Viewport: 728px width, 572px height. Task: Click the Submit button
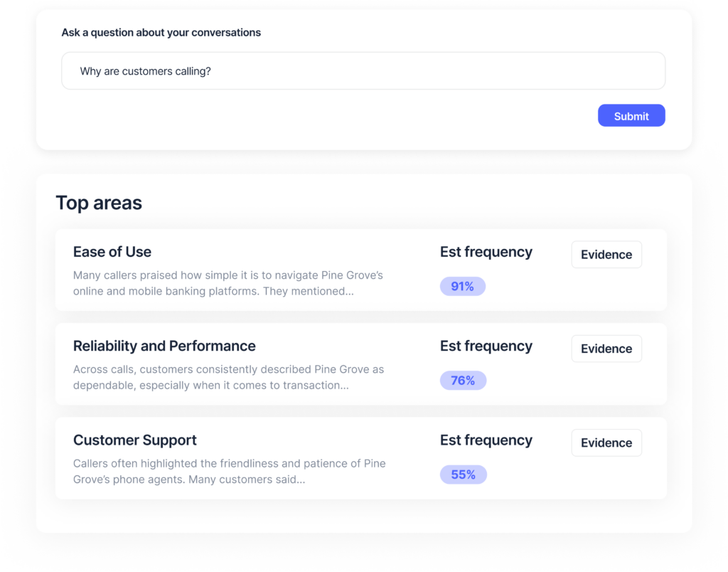pyautogui.click(x=631, y=116)
